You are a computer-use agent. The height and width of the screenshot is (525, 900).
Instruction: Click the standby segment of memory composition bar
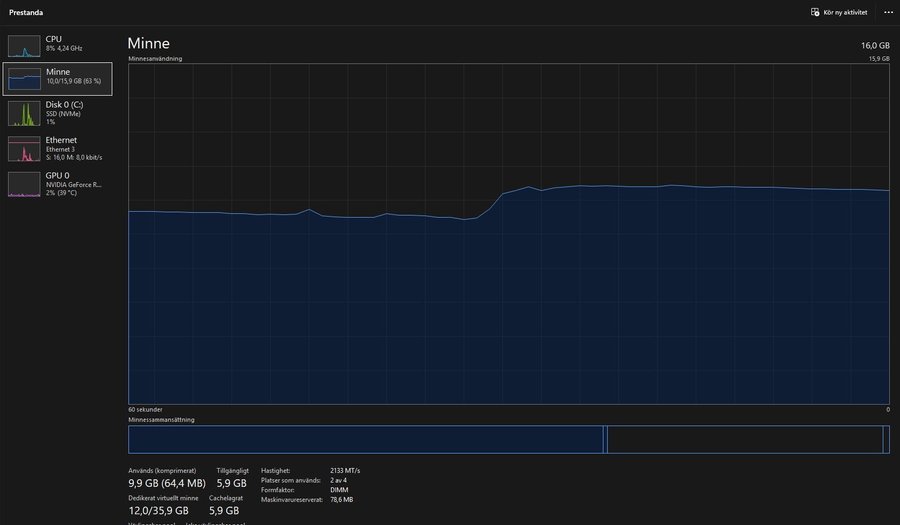click(744, 439)
